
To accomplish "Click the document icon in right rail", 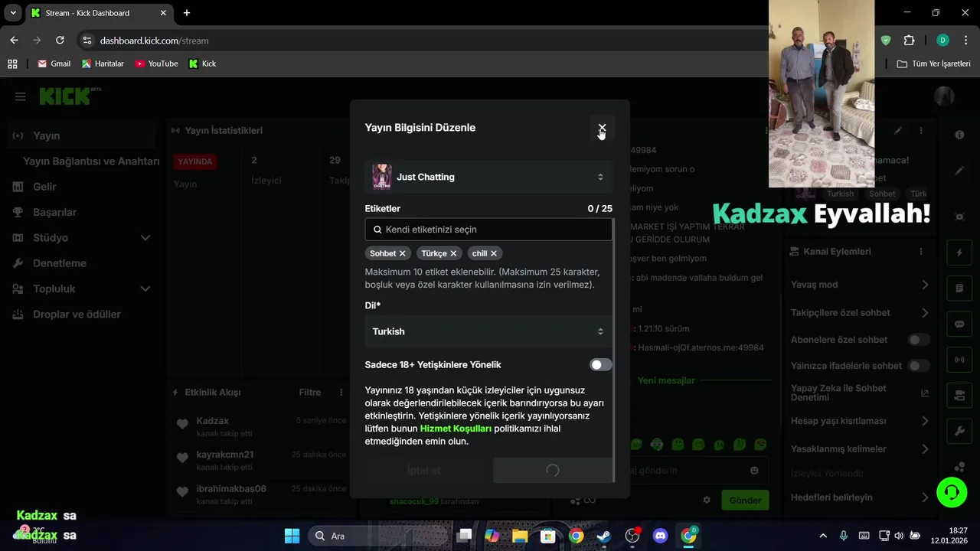I will pos(959,289).
